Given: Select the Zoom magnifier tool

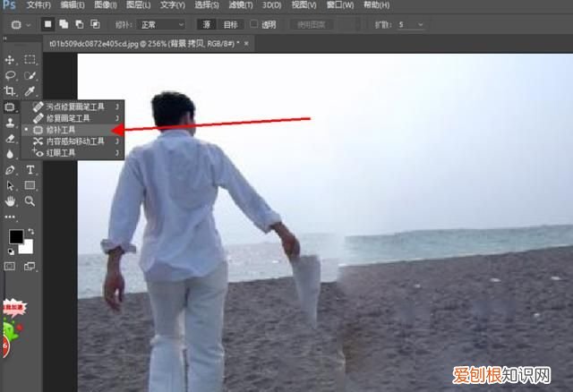Looking at the screenshot, I should click(x=30, y=201).
